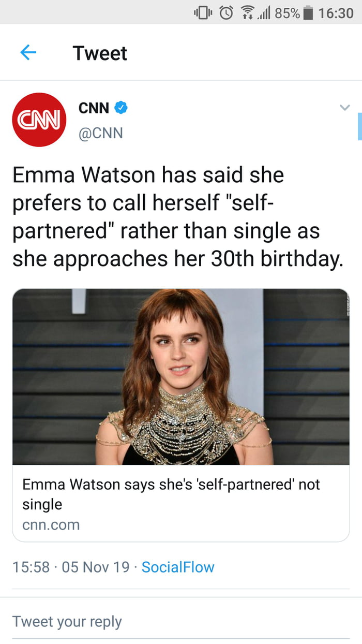Select the @CNN handle text
Viewport: 362px width, 644px height.
point(102,133)
